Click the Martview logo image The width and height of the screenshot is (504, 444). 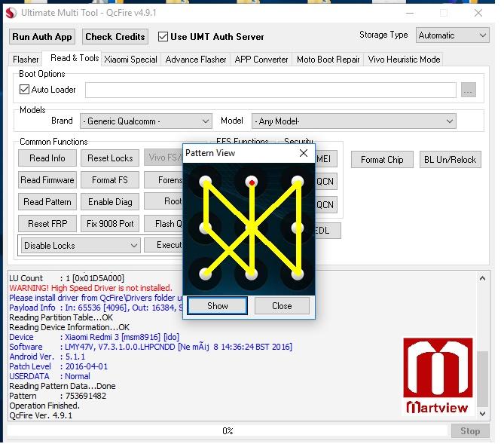pos(438,376)
